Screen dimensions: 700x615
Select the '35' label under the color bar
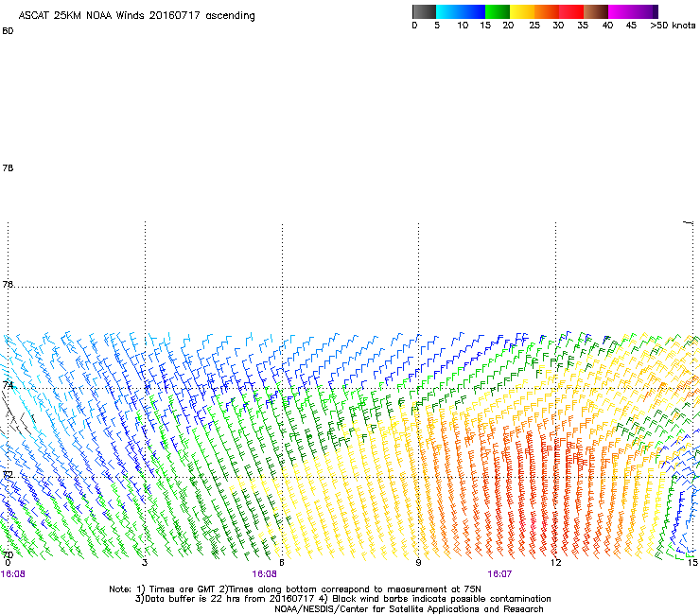pos(583,26)
